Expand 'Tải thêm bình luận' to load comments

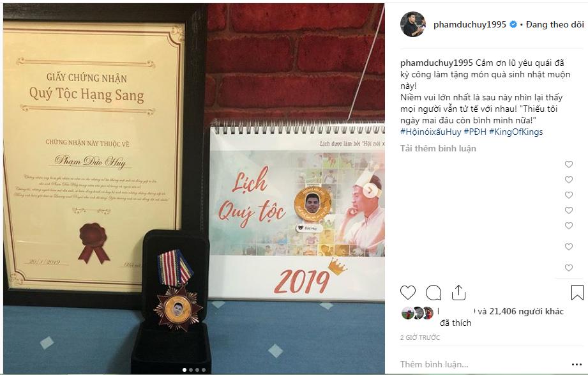(x=438, y=148)
